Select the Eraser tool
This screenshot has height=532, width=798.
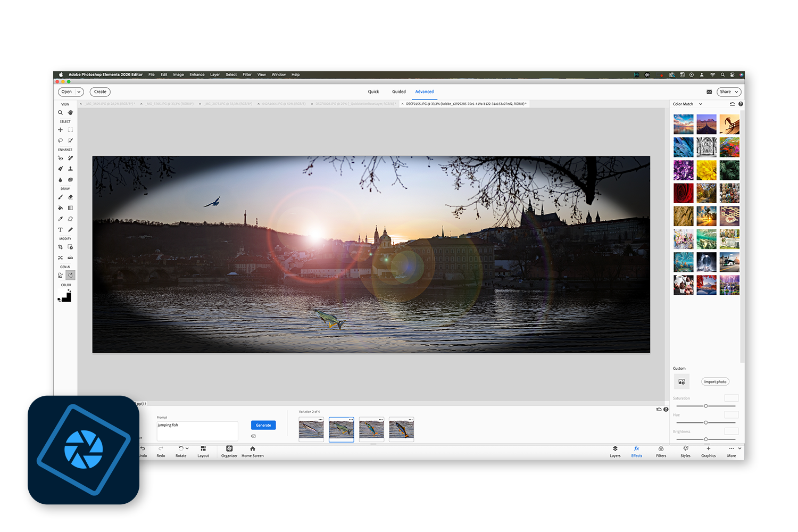click(70, 197)
